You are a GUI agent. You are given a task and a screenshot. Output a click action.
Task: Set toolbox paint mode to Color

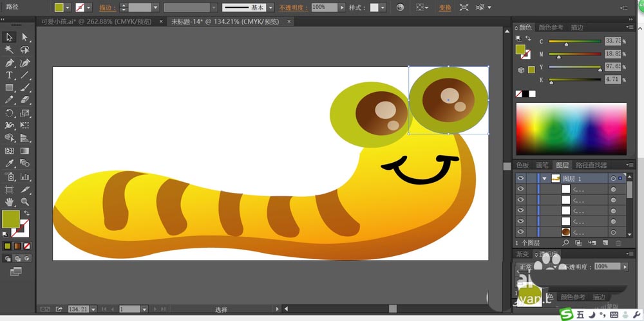tap(7, 246)
